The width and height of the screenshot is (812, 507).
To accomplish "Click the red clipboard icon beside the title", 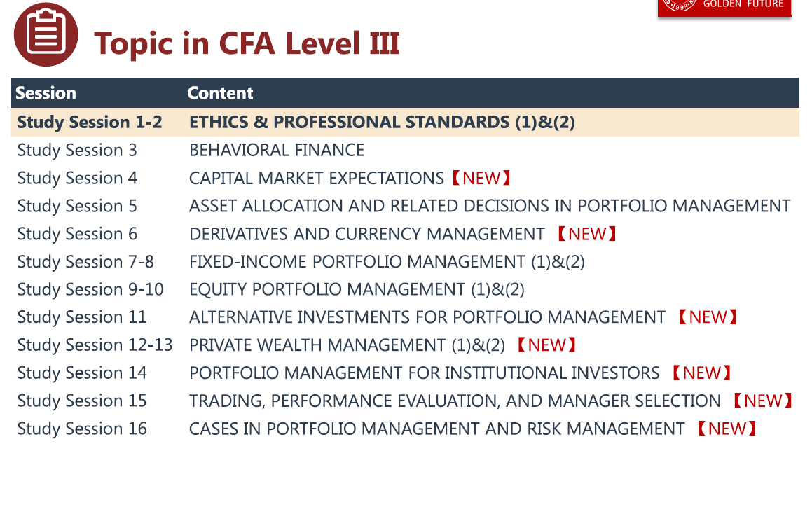I will pyautogui.click(x=46, y=34).
